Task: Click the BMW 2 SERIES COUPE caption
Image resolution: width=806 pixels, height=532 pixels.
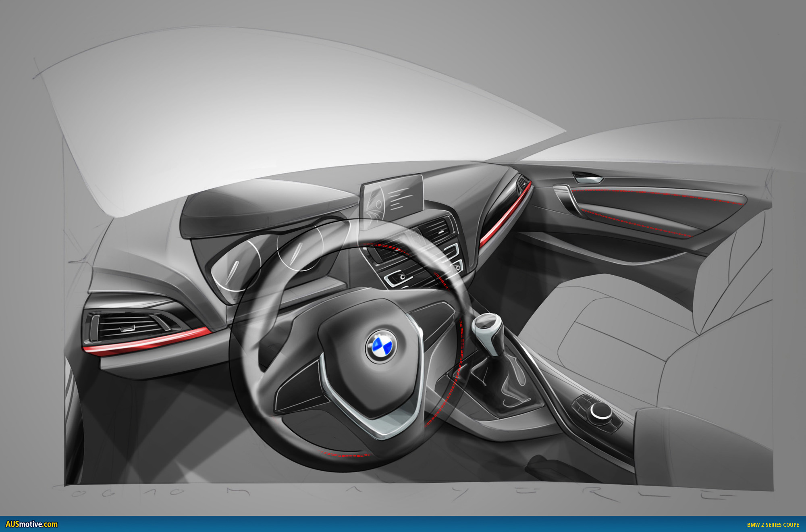Action: click(773, 525)
